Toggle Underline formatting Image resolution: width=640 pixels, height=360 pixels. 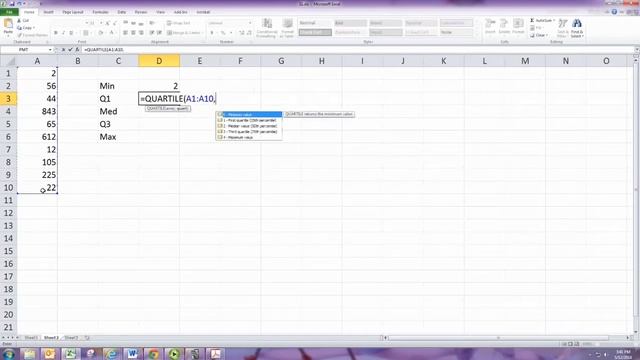(71, 33)
